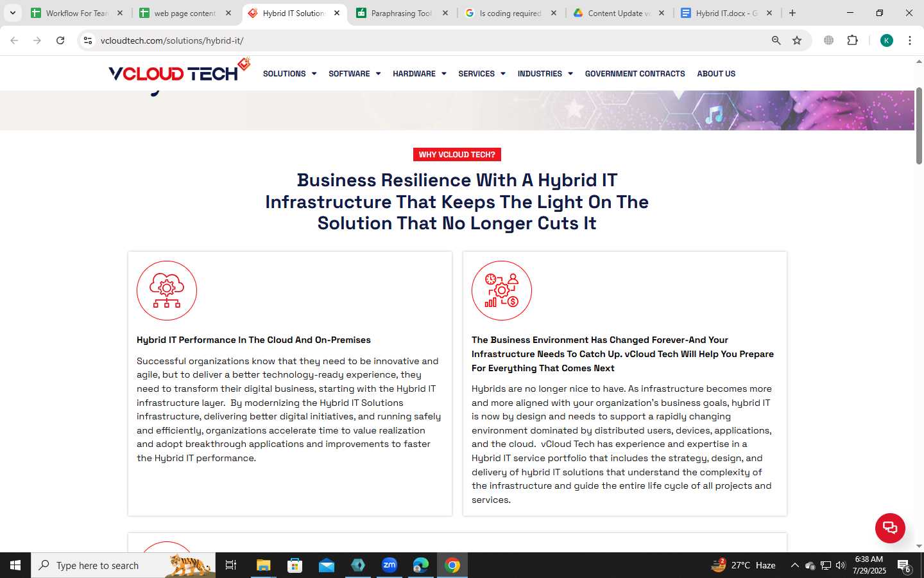
Task: Click the globe icon in the Chrome toolbar
Action: tap(829, 40)
